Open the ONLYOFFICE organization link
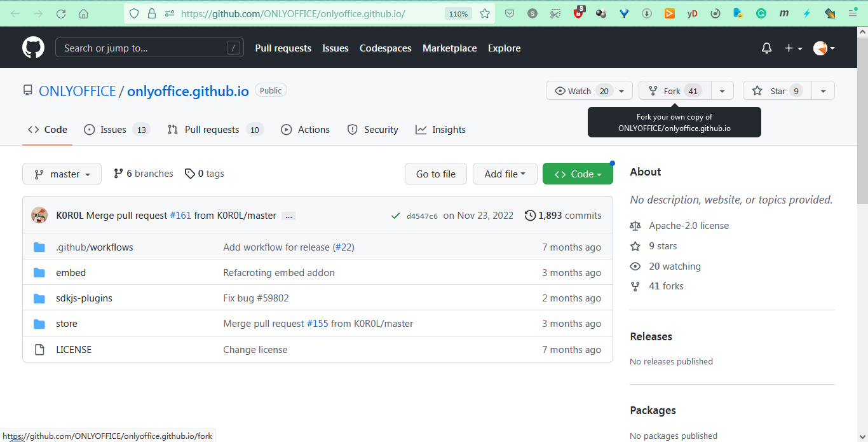 click(x=78, y=91)
